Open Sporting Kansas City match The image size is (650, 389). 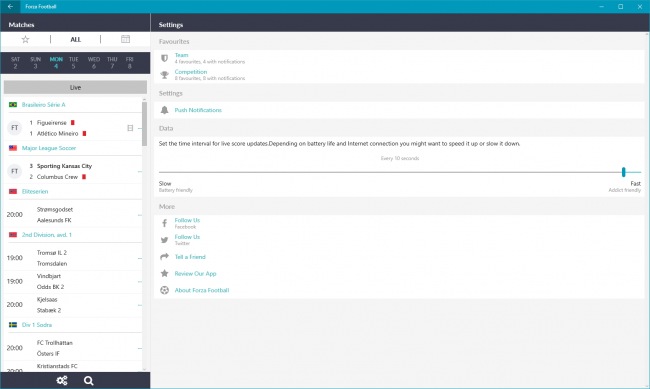click(x=73, y=171)
